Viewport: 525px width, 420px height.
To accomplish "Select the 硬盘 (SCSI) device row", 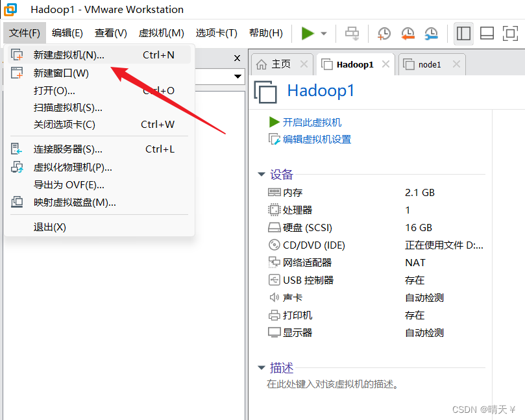I will [376, 228].
